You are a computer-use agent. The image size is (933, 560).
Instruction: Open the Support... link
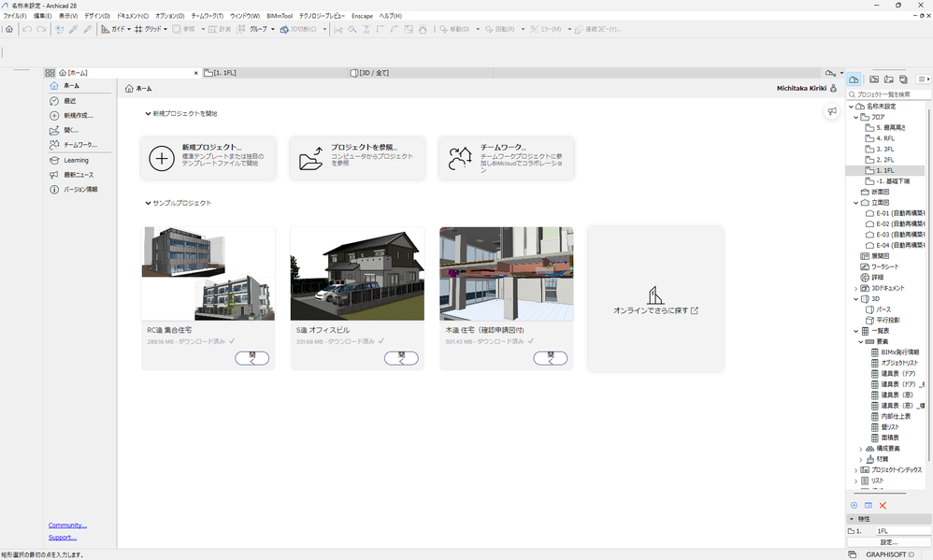coord(63,538)
